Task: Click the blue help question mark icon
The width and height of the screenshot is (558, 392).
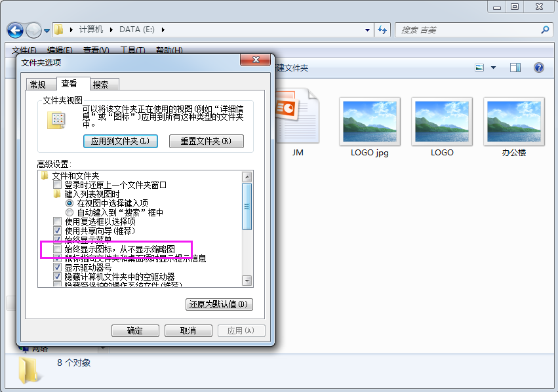Action: [539, 68]
